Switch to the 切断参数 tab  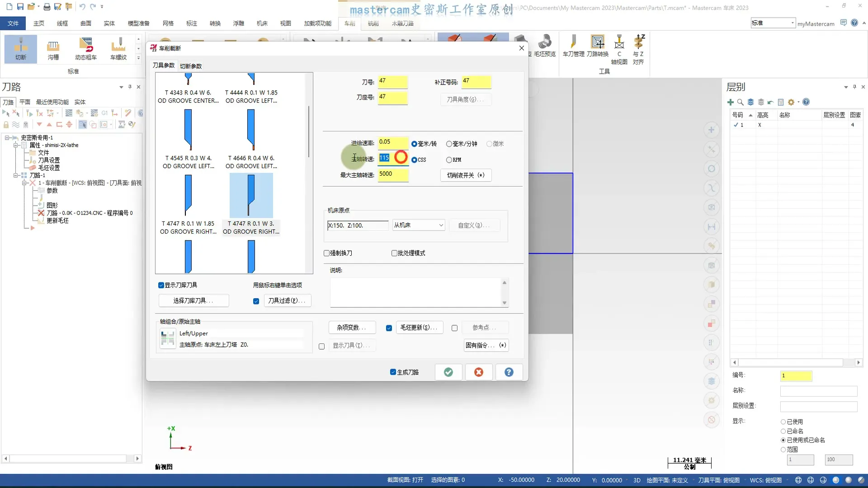coord(191,66)
